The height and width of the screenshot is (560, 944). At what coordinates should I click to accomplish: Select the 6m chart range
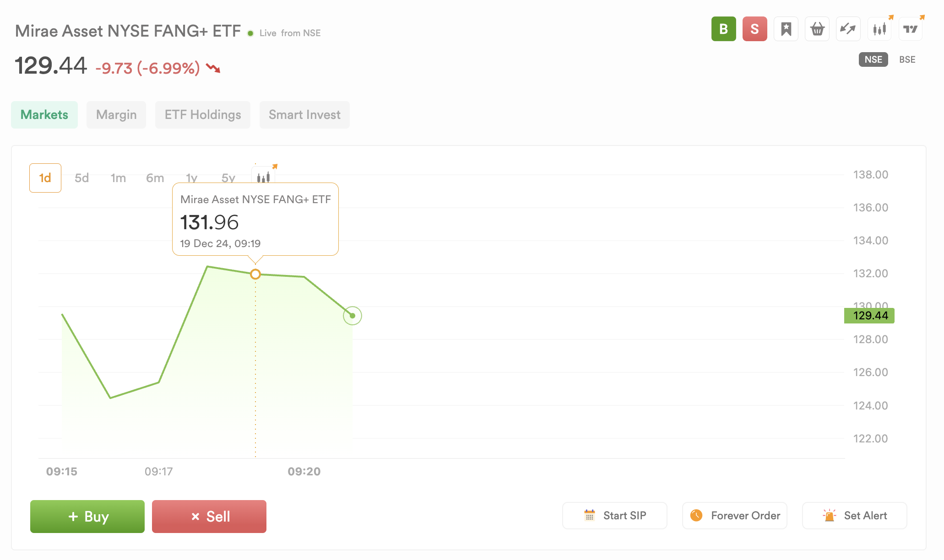point(155,178)
